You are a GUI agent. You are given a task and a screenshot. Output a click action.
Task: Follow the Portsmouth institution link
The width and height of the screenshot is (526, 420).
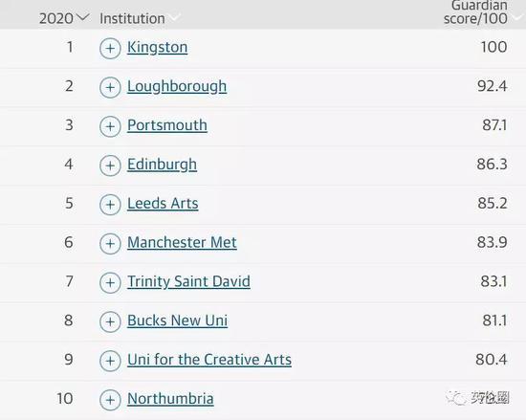pyautogui.click(x=167, y=125)
